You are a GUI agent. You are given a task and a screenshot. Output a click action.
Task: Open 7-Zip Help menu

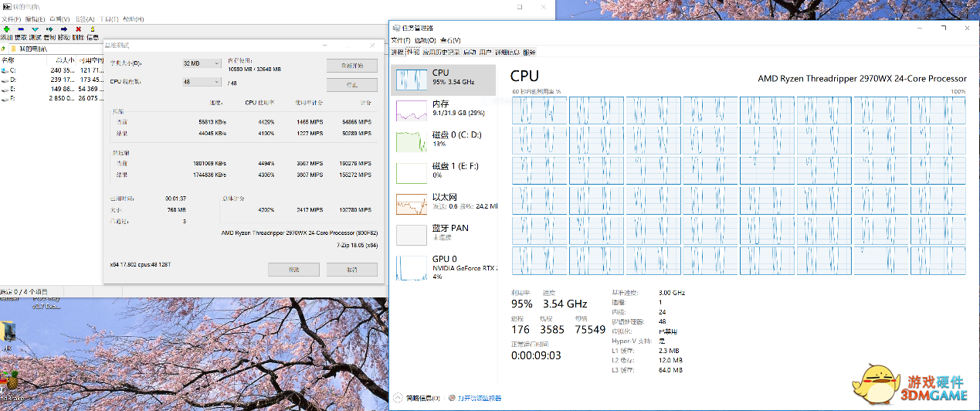(134, 18)
